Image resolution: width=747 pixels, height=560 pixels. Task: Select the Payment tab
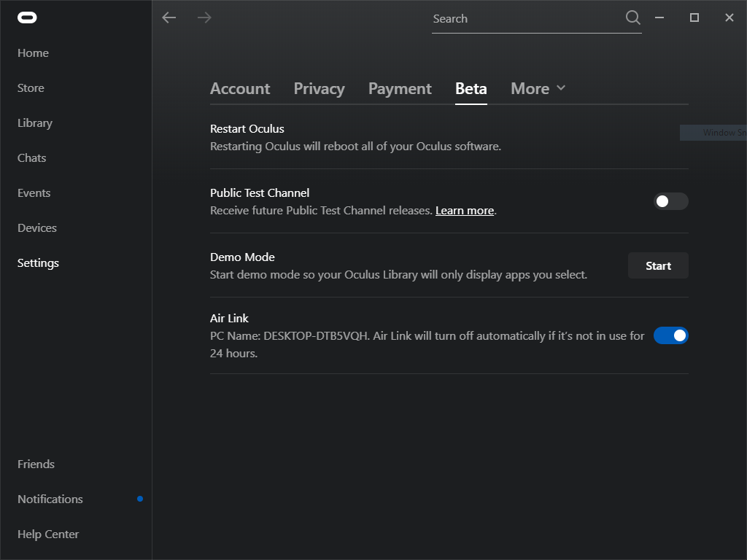tap(400, 88)
